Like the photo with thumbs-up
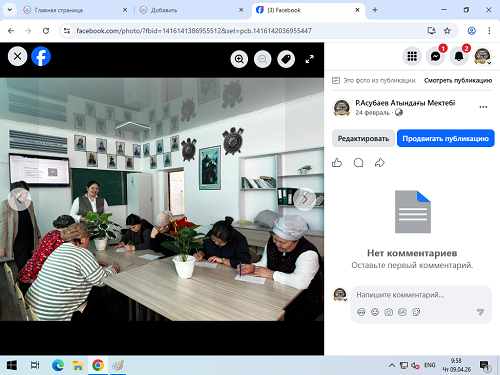 [x=337, y=163]
